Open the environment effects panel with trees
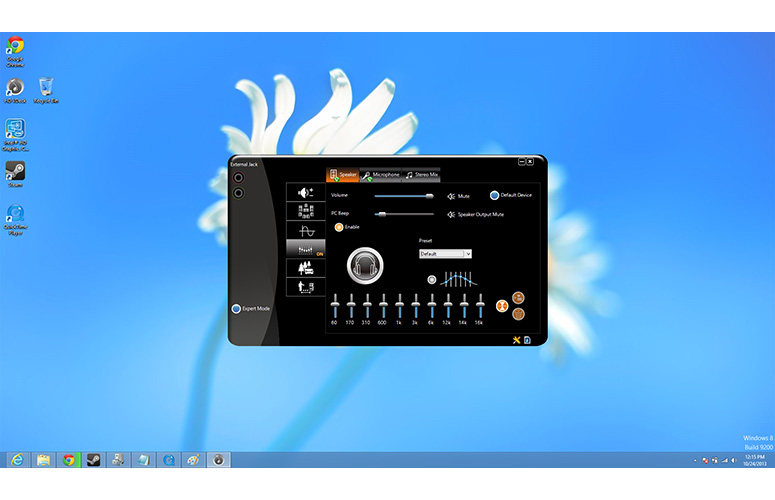The width and height of the screenshot is (775, 500). click(305, 268)
